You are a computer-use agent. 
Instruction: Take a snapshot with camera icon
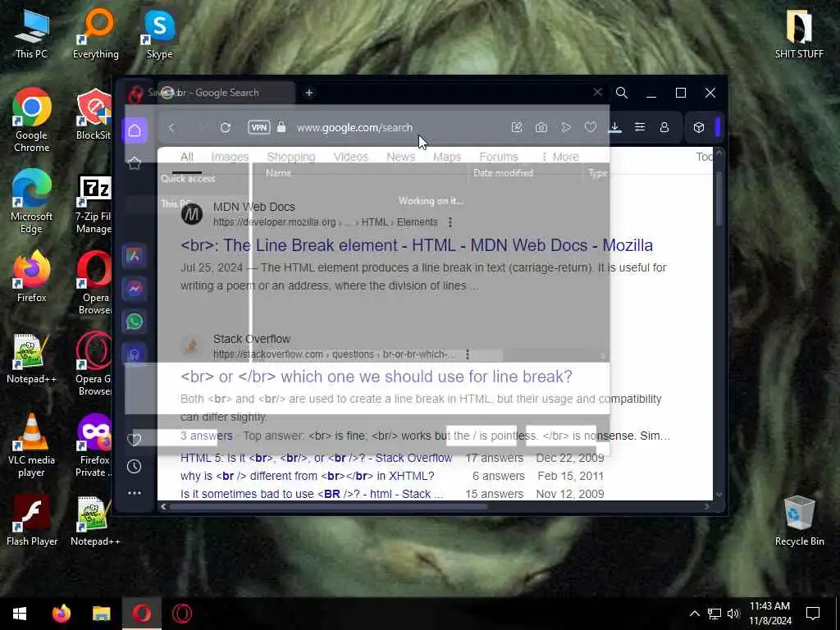point(541,127)
